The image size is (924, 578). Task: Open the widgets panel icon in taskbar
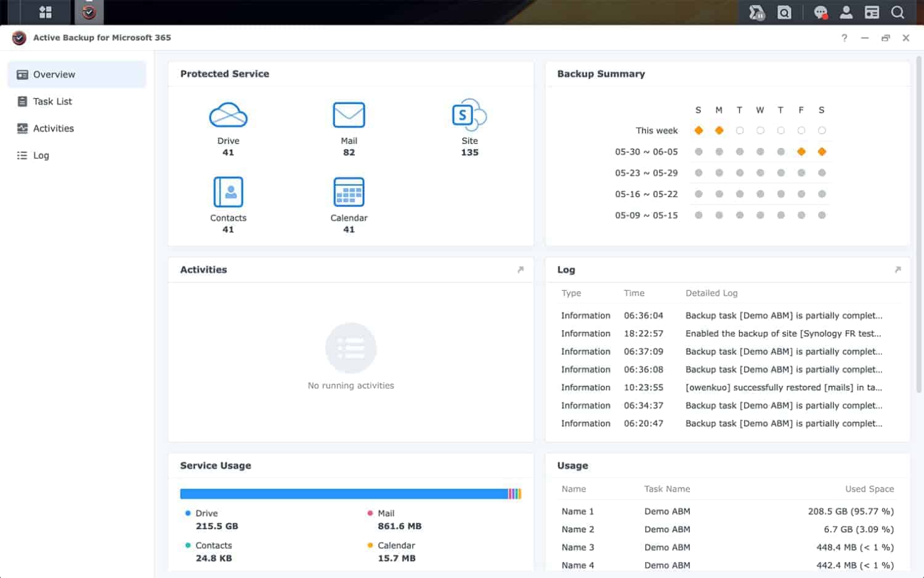(x=872, y=12)
